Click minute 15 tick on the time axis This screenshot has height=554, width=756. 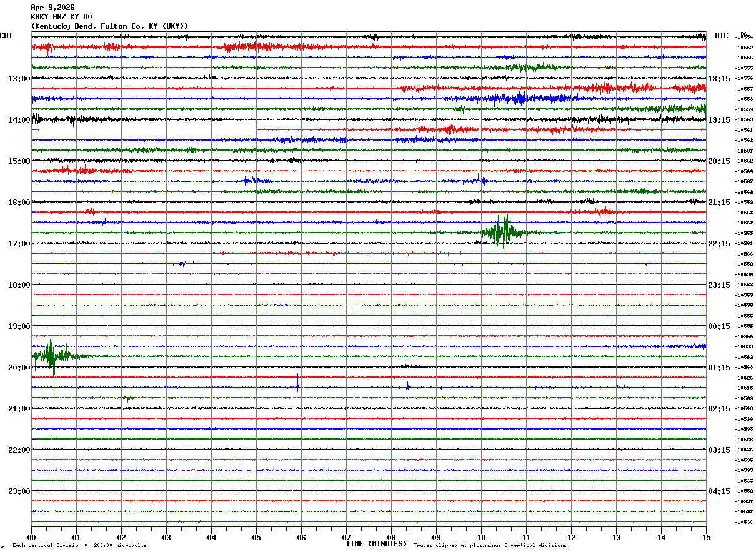[x=706, y=537]
